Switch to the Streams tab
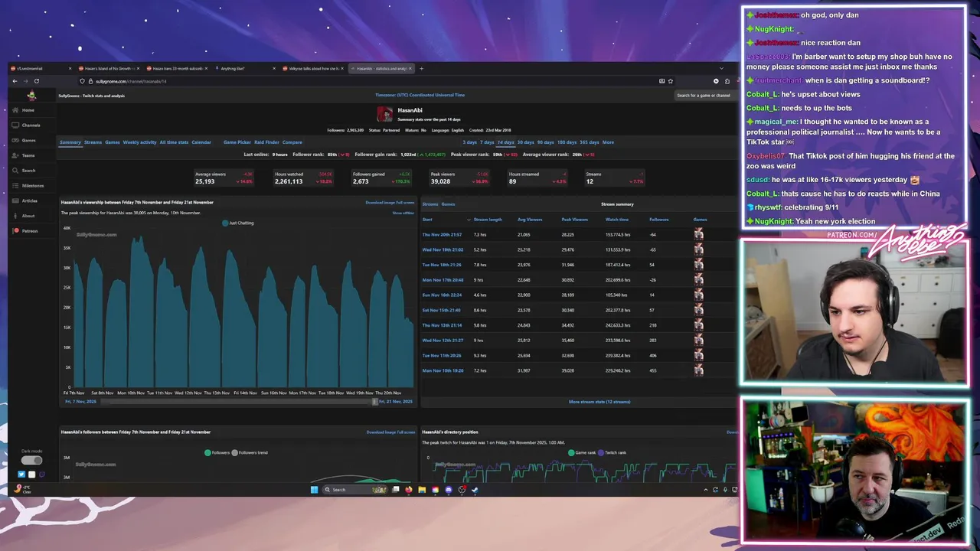The height and width of the screenshot is (551, 980). pos(93,142)
